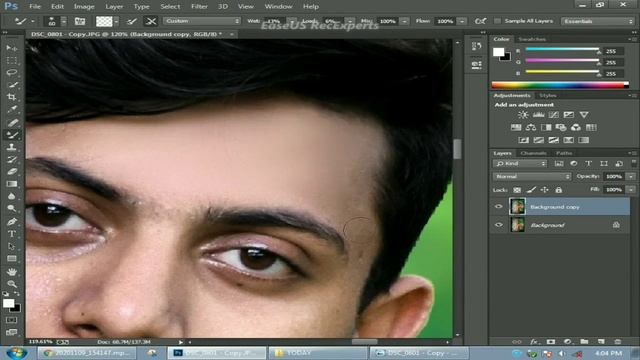Add a Photo Filter adjustment
Screen dimensions: 640x360
point(561,127)
